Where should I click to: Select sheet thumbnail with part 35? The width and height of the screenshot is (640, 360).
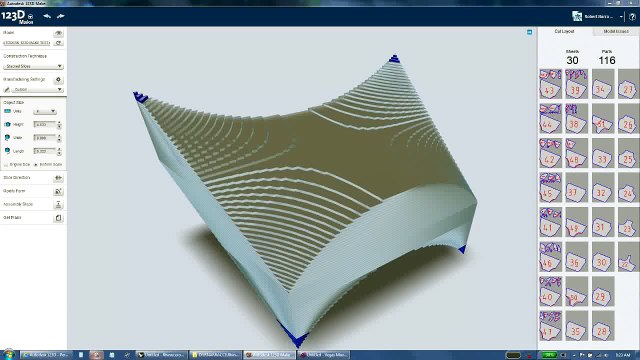pos(576,326)
